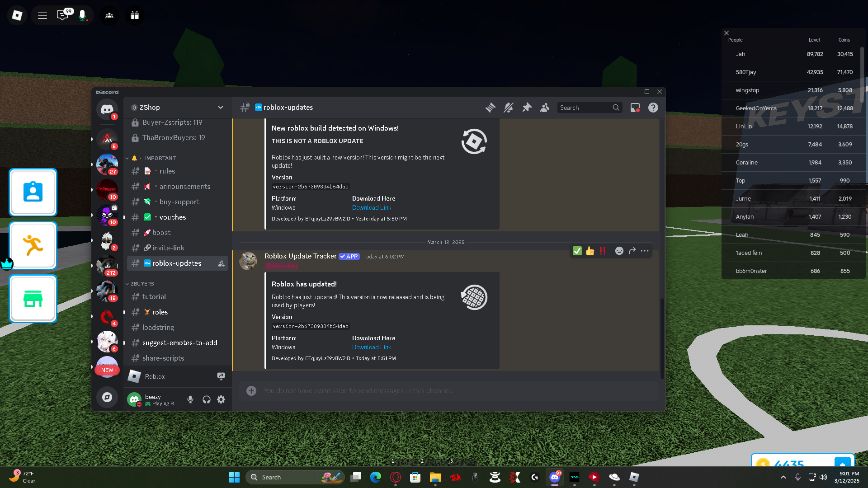Click the Discord search field
868x488 pixels.
coord(590,108)
